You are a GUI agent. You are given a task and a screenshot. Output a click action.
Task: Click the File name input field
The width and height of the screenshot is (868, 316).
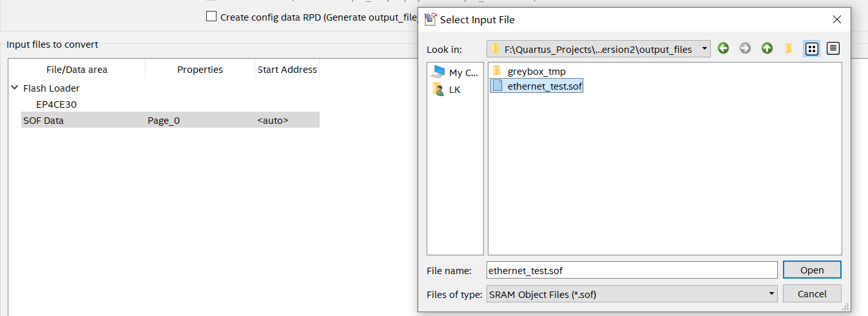[632, 270]
